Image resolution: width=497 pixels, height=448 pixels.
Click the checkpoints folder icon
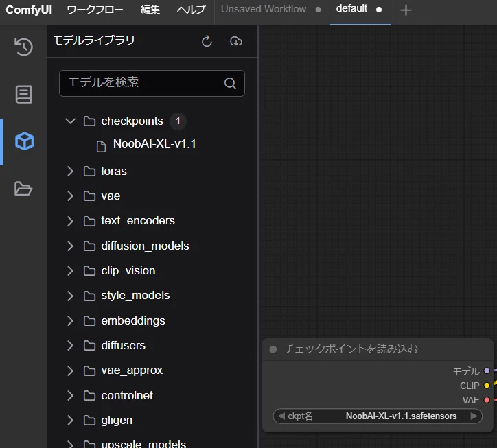89,121
